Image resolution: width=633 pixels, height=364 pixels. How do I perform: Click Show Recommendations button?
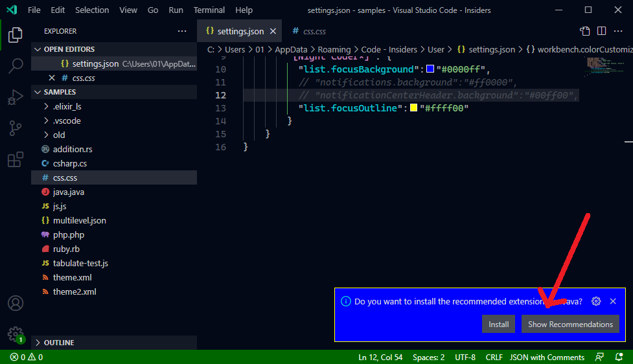(570, 324)
